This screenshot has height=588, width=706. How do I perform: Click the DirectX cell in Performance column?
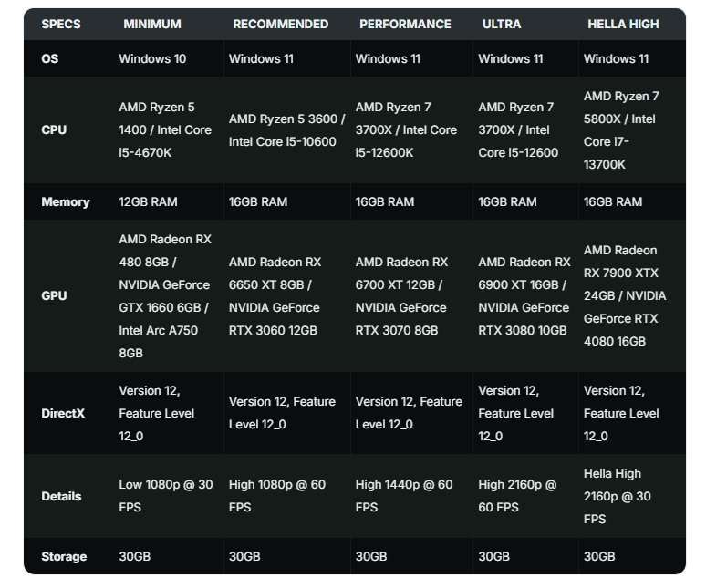409,413
